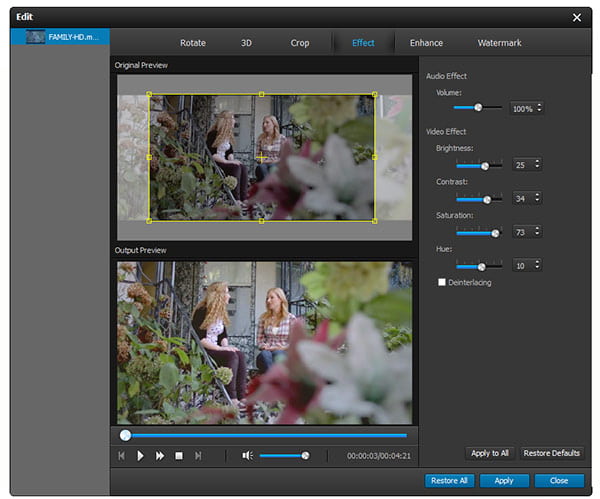Viewport: 600px width, 499px height.
Task: Click the Contrast slider handle
Action: [x=487, y=199]
